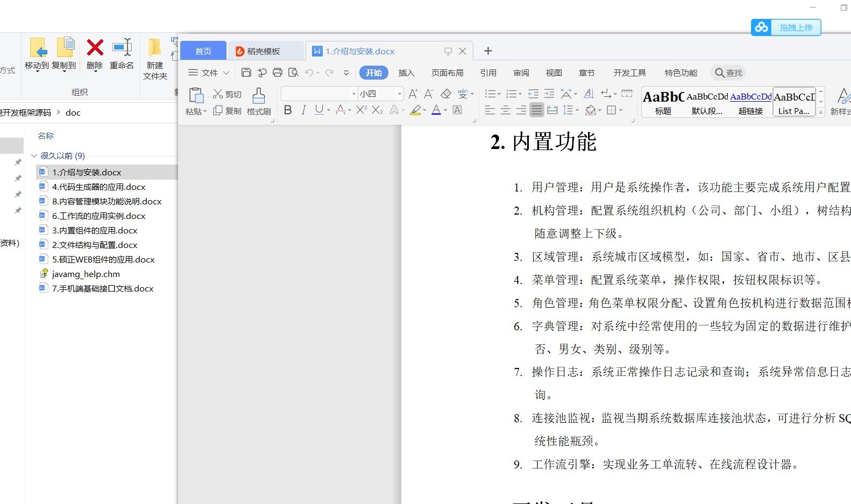The width and height of the screenshot is (851, 504).
Task: Open the font size 小四 dropdown
Action: click(399, 94)
